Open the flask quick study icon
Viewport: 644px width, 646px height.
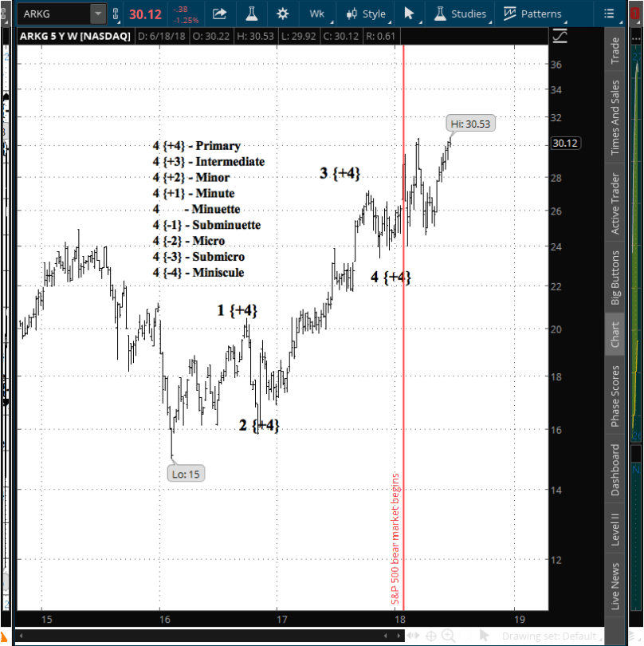(251, 14)
